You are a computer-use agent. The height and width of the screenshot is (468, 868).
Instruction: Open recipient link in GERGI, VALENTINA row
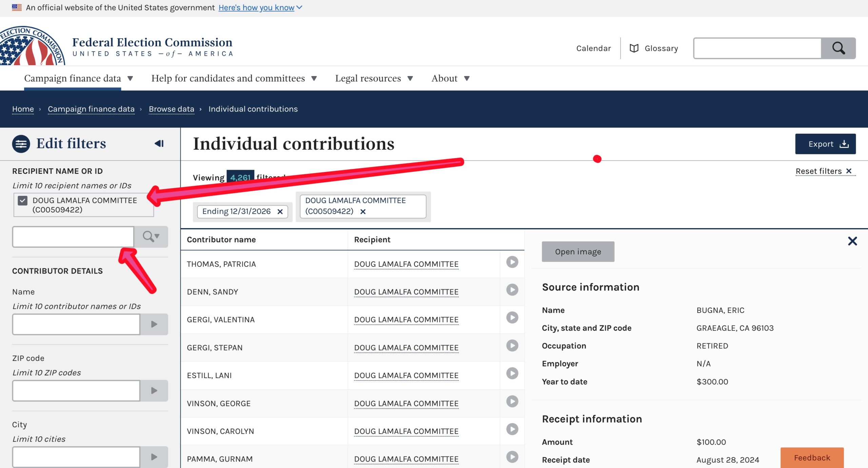[406, 320]
